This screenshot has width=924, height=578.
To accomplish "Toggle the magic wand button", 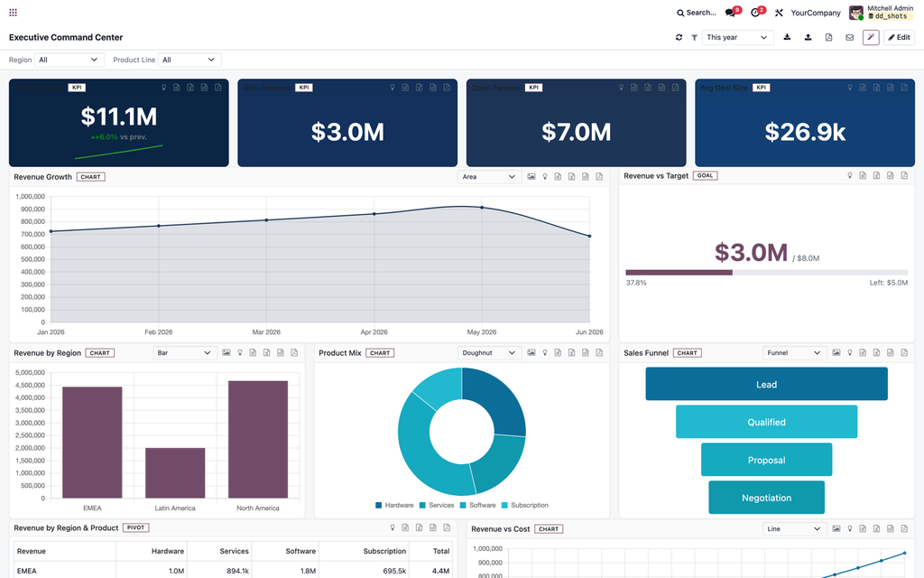I will (x=871, y=37).
